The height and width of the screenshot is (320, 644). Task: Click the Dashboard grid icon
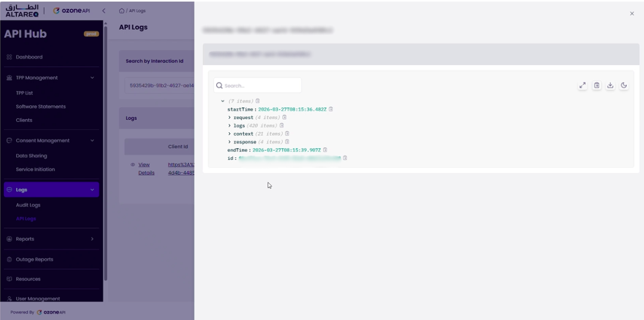(x=10, y=57)
